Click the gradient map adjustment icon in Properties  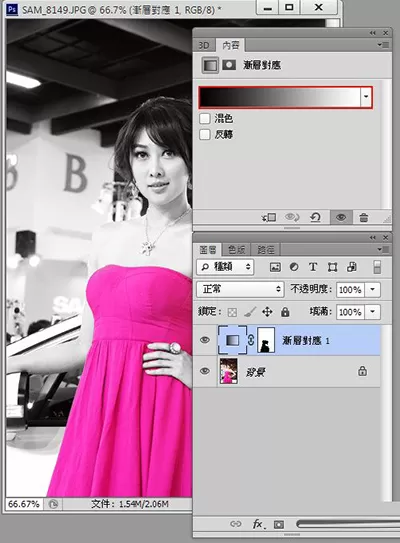click(210, 65)
